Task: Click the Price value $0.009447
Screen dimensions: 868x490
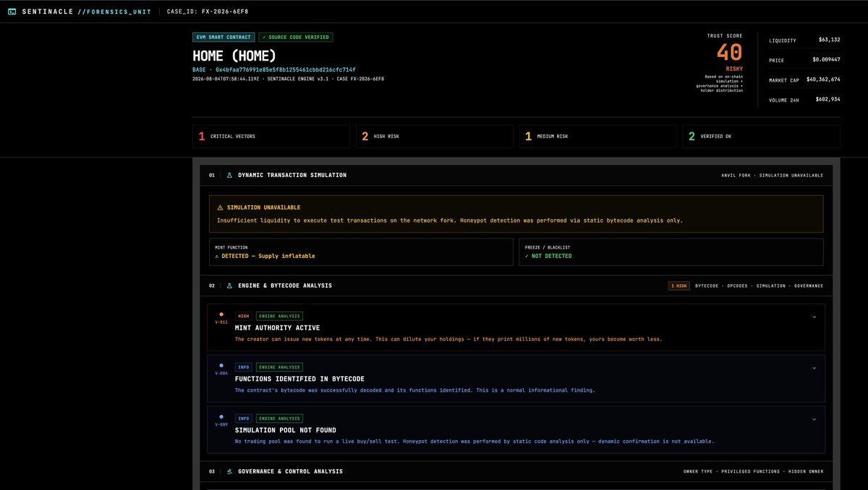Action: (x=826, y=60)
